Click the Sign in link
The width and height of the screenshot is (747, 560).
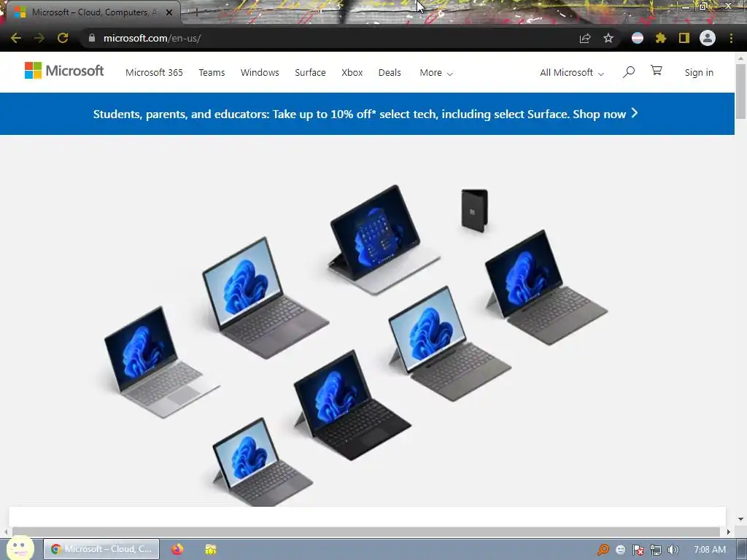699,72
